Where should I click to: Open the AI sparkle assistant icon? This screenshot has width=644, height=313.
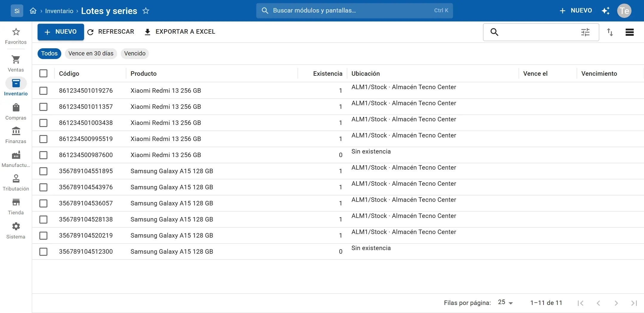click(606, 11)
